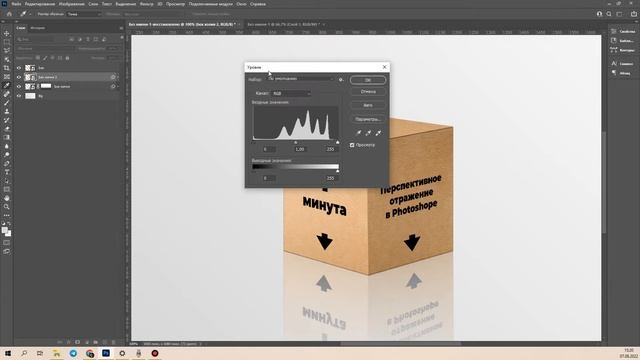Viewport: 640px width, 360px height.
Task: Open File Explorer from the taskbar
Action: [56, 353]
